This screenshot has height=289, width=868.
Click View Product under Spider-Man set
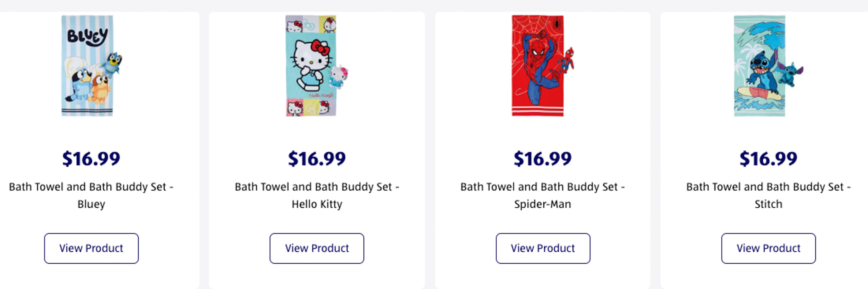(543, 248)
